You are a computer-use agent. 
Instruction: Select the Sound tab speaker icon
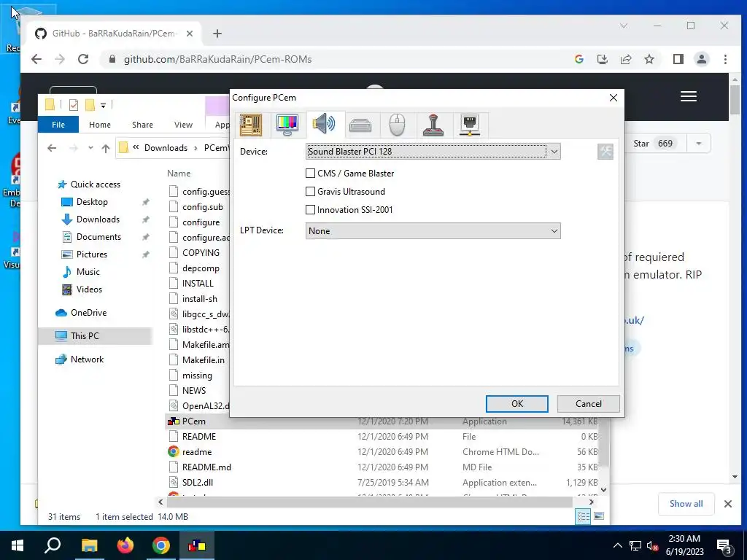point(324,124)
